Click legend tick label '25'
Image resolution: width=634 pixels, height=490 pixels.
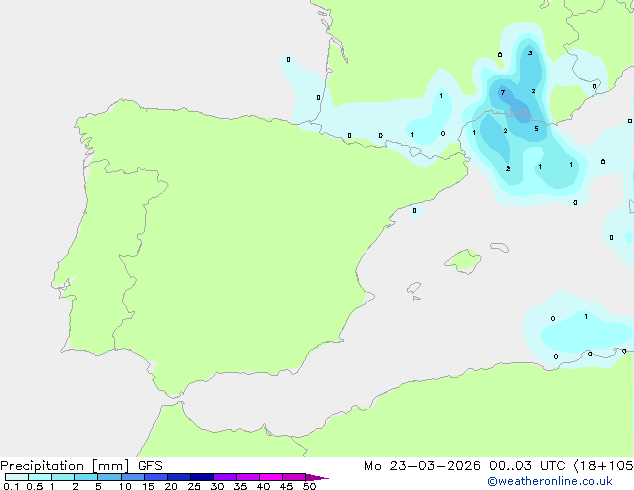[194, 486]
